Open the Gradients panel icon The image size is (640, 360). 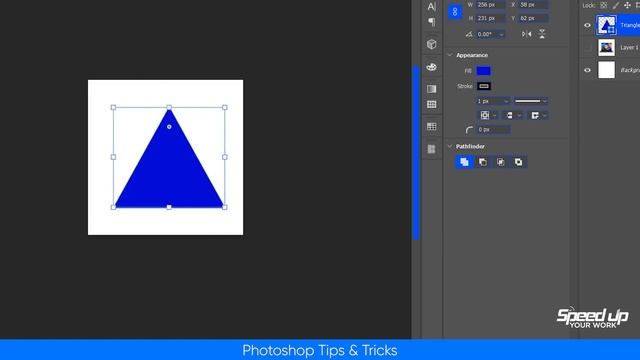point(431,89)
